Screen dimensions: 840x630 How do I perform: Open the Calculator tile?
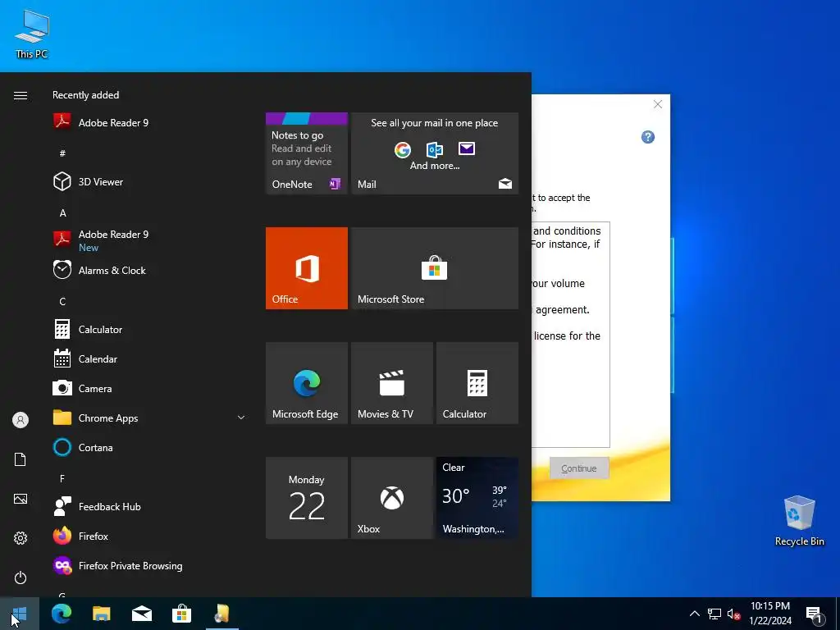pyautogui.click(x=477, y=383)
